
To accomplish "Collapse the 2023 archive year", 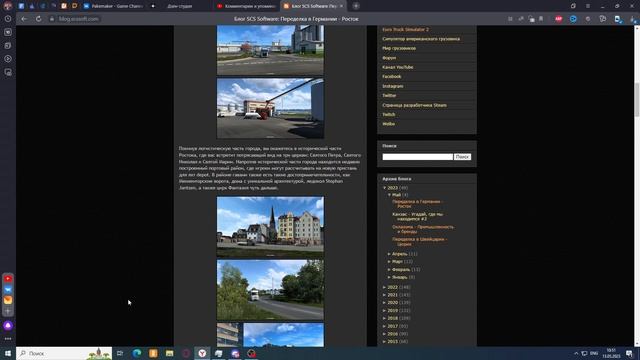I will click(384, 188).
